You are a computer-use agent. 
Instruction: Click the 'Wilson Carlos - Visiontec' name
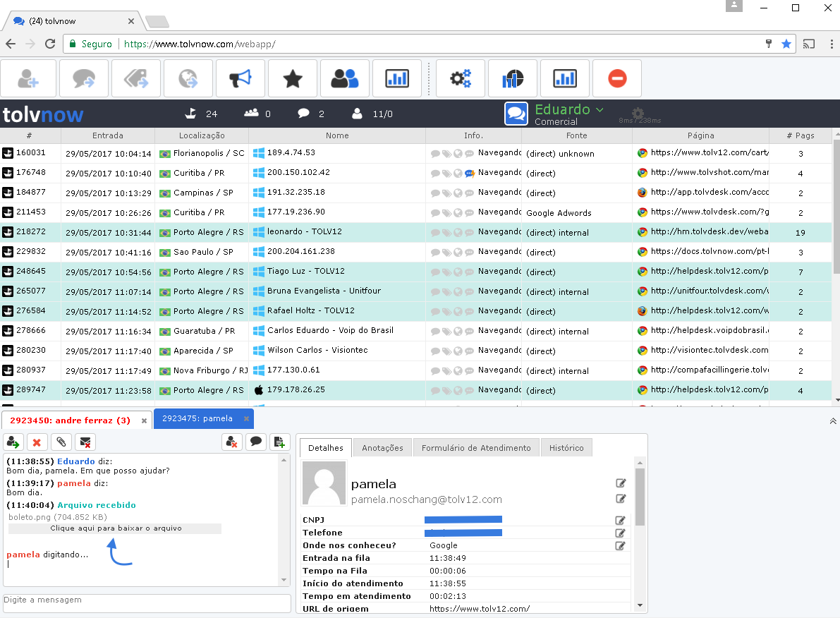click(317, 350)
